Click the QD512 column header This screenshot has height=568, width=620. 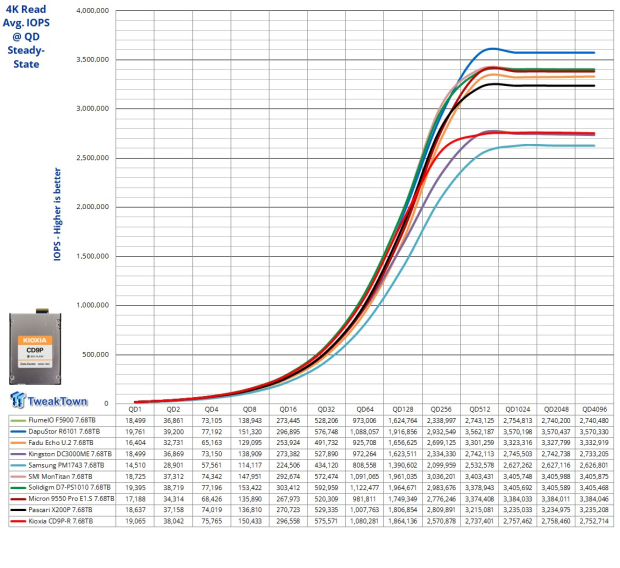pos(480,409)
